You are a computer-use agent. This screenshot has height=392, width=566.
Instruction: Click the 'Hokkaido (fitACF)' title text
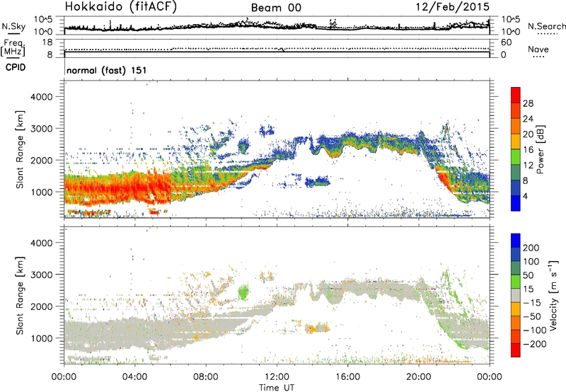point(121,6)
